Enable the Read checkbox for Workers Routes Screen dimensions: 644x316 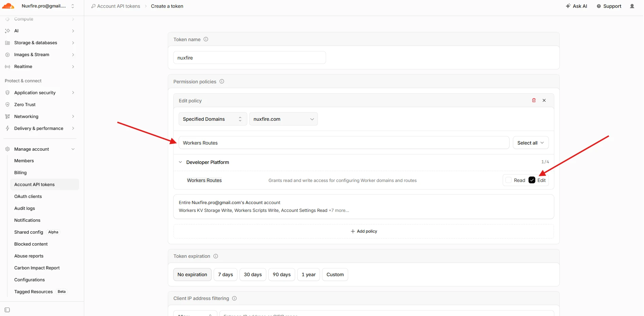click(508, 180)
